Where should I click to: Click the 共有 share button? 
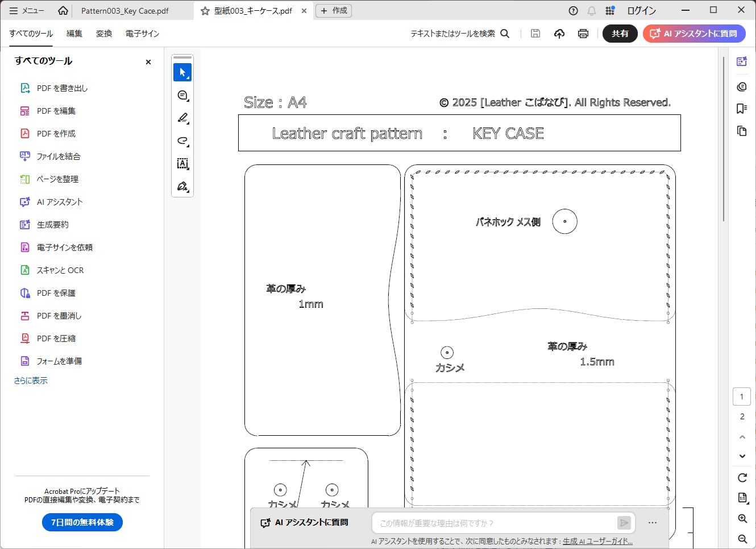(620, 34)
